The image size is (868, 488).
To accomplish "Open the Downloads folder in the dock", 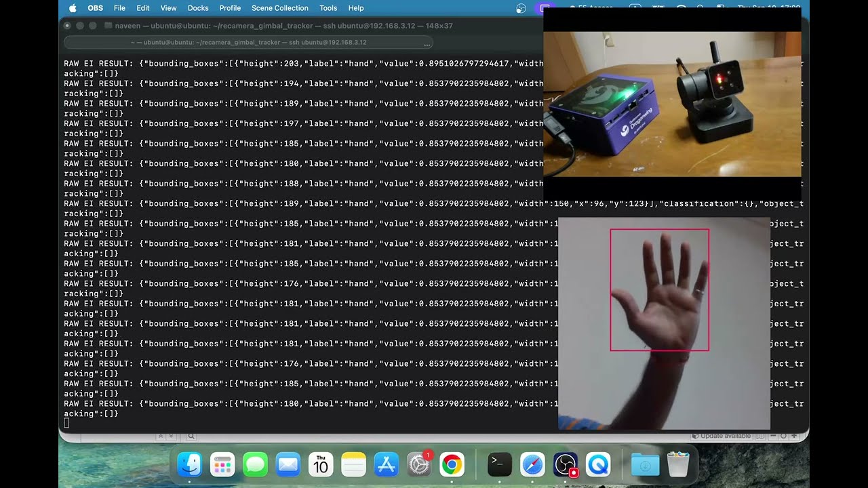I will click(645, 464).
